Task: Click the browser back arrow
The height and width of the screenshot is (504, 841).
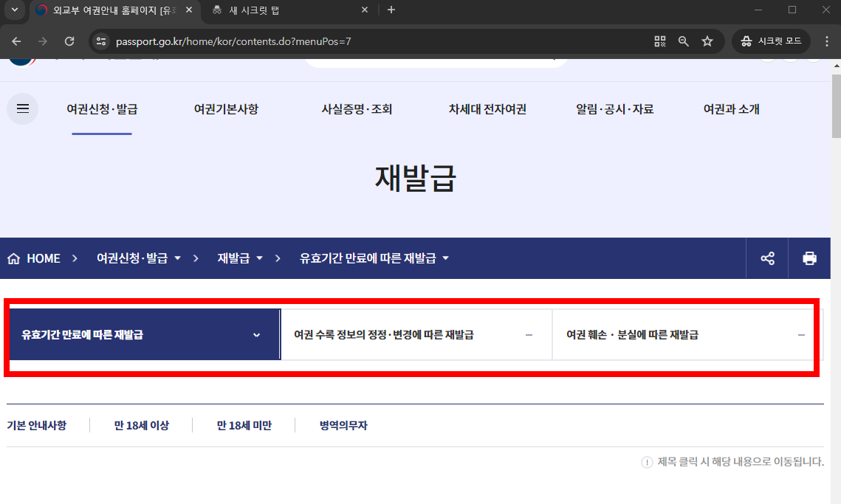Action: coord(16,41)
